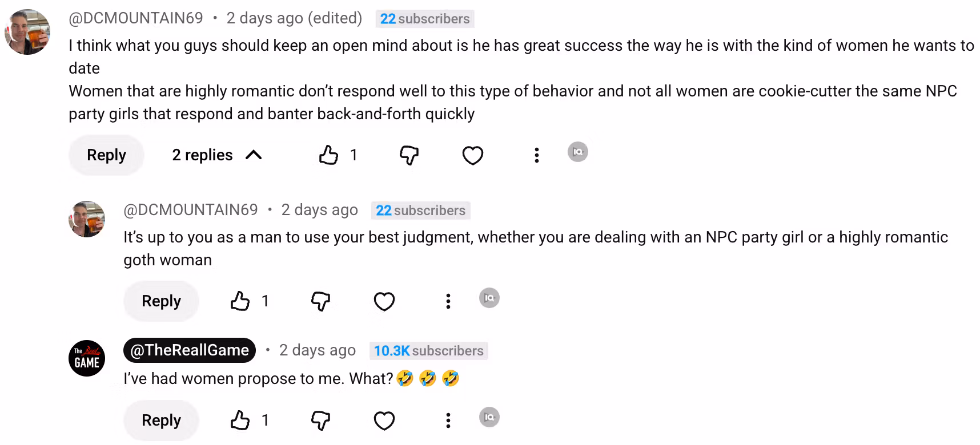Screen dimensions: 980x445
Task: Like @TheReallGame's reply
Action: click(240, 420)
